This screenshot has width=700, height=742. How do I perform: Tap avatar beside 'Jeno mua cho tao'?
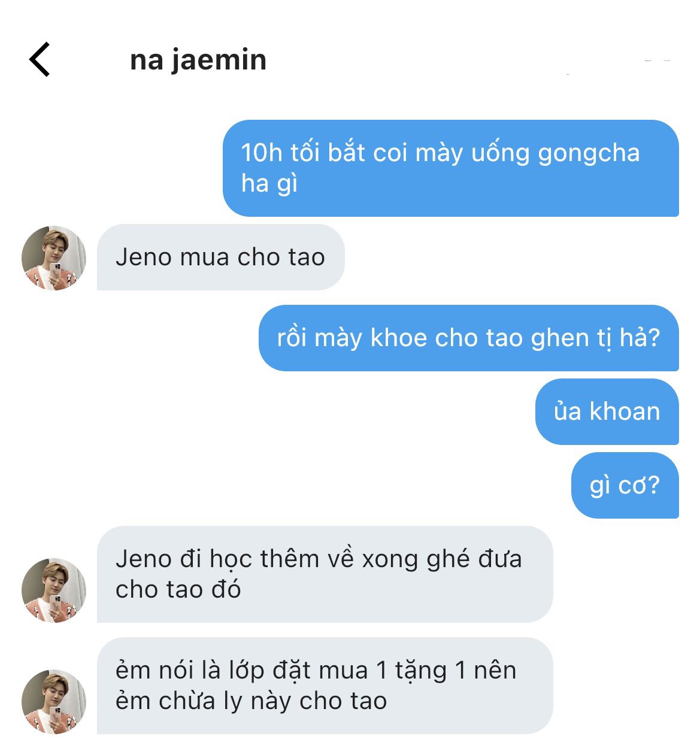(x=54, y=258)
